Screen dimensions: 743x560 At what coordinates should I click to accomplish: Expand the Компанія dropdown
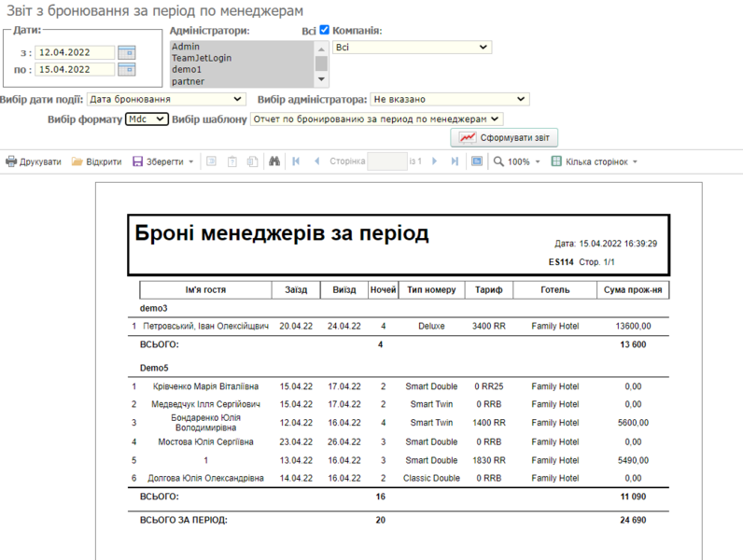[x=412, y=47]
